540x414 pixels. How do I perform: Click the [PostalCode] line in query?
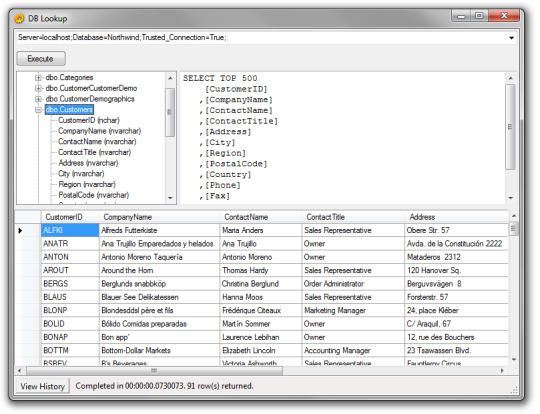[233, 164]
